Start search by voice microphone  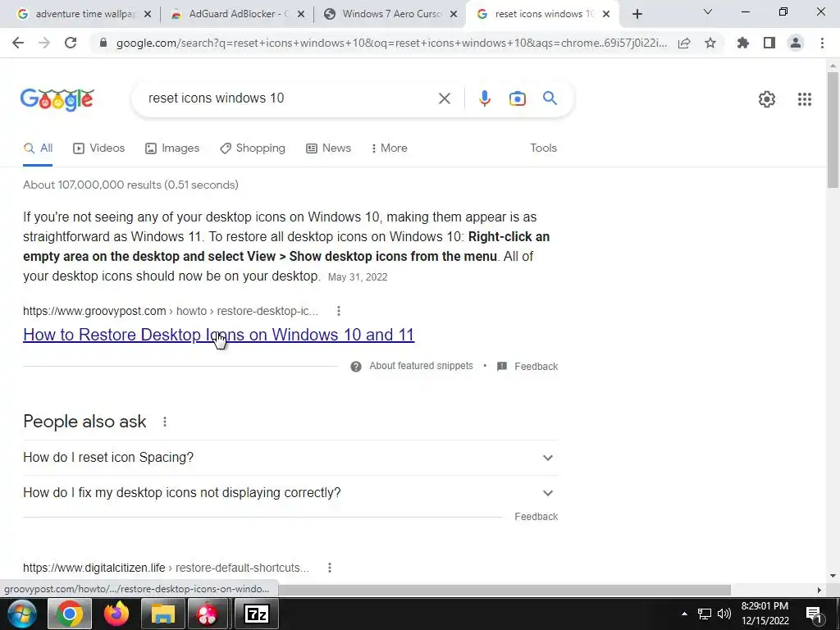(x=485, y=98)
